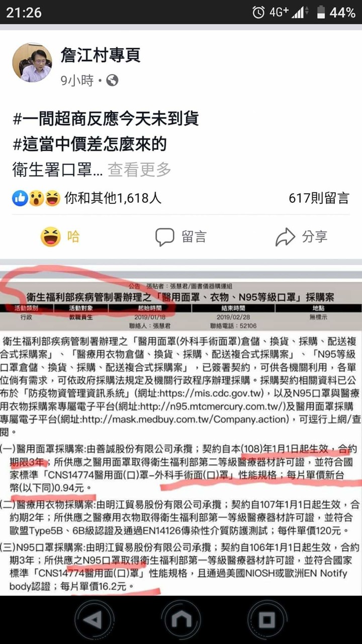Tap the Android home navigation button
This screenshot has height=644, width=362.
coord(181,620)
